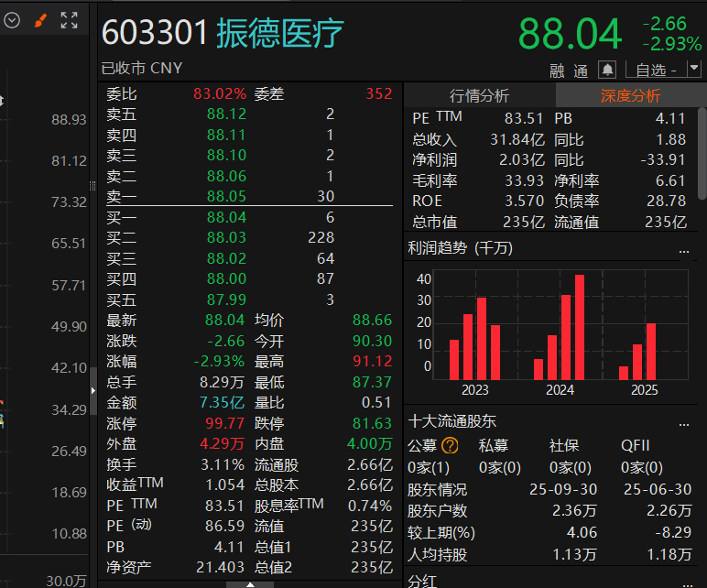Click the 人均持股 value 1.13万
This screenshot has height=588, width=707.
coord(574,554)
